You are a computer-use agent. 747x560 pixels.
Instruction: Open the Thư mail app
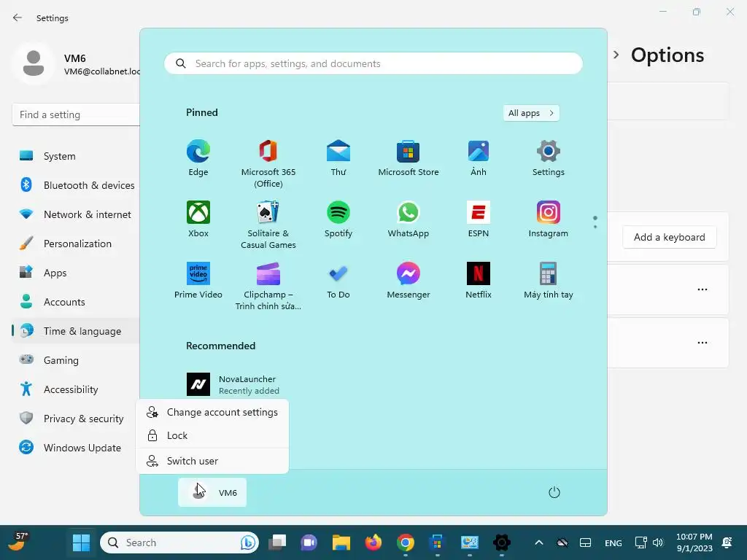(338, 157)
